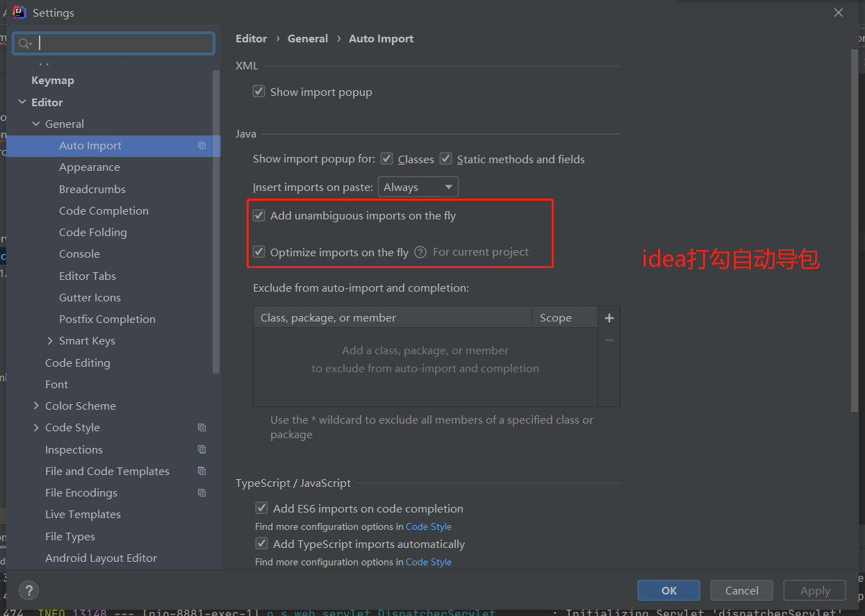Focus the settings search field

[113, 43]
